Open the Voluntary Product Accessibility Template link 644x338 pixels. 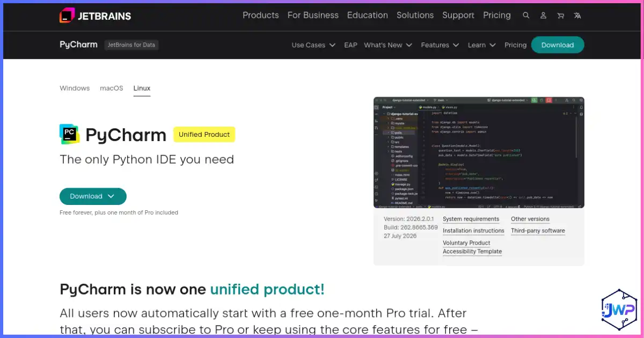pos(472,247)
